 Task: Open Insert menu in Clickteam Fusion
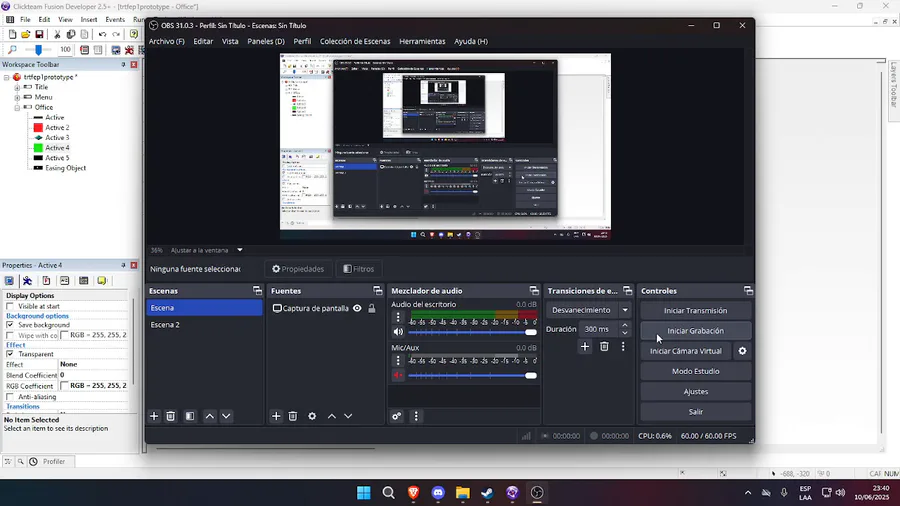[88, 20]
